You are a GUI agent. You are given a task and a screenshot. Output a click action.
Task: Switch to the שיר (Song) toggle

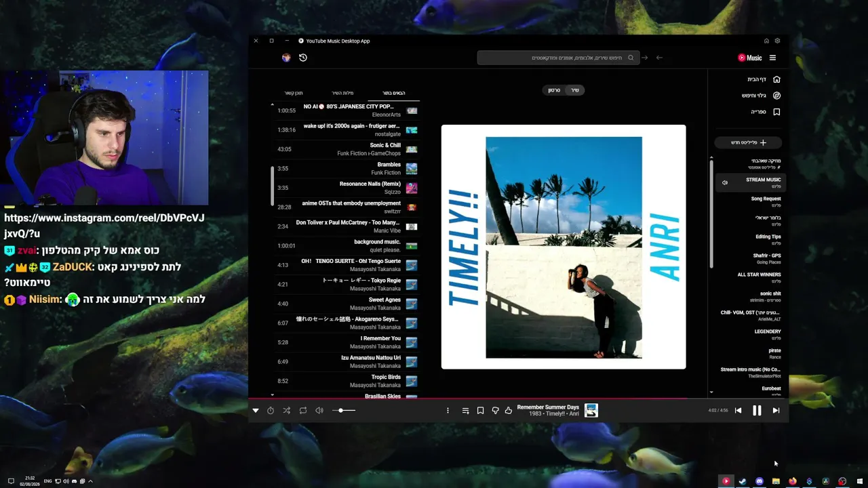click(575, 90)
